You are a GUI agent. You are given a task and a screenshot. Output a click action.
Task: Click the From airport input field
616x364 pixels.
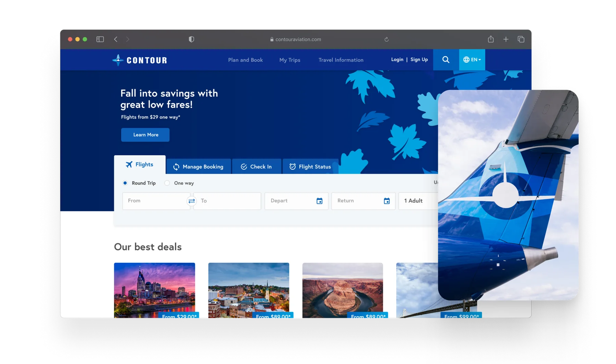(x=156, y=201)
